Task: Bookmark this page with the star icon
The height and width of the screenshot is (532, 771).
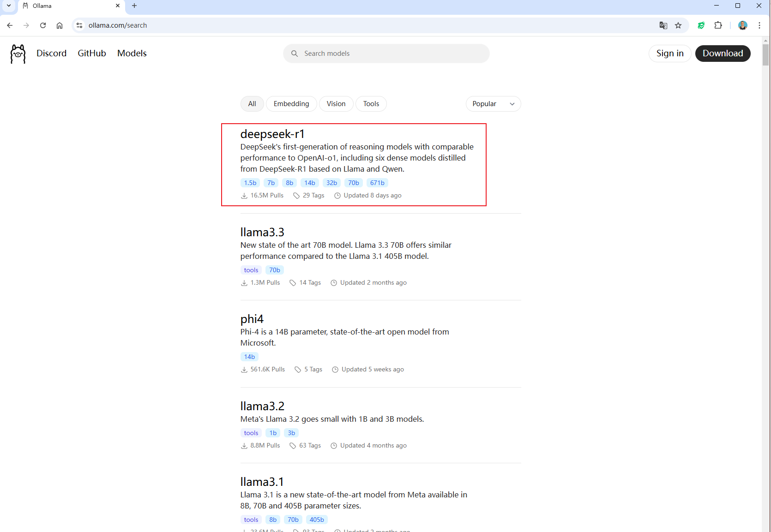Action: click(x=678, y=25)
